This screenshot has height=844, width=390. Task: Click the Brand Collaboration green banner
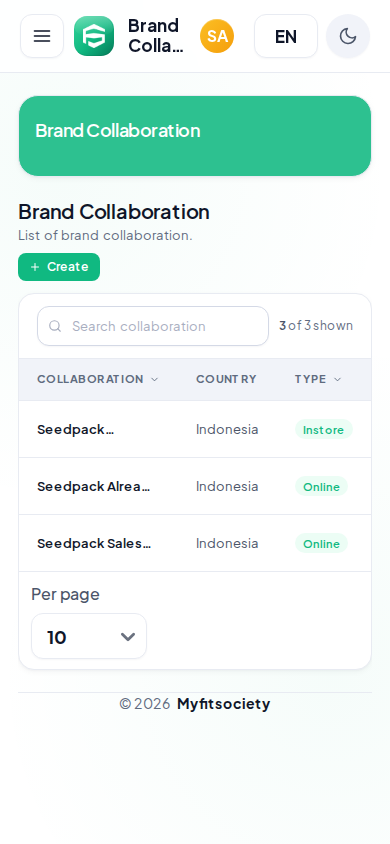(x=195, y=136)
